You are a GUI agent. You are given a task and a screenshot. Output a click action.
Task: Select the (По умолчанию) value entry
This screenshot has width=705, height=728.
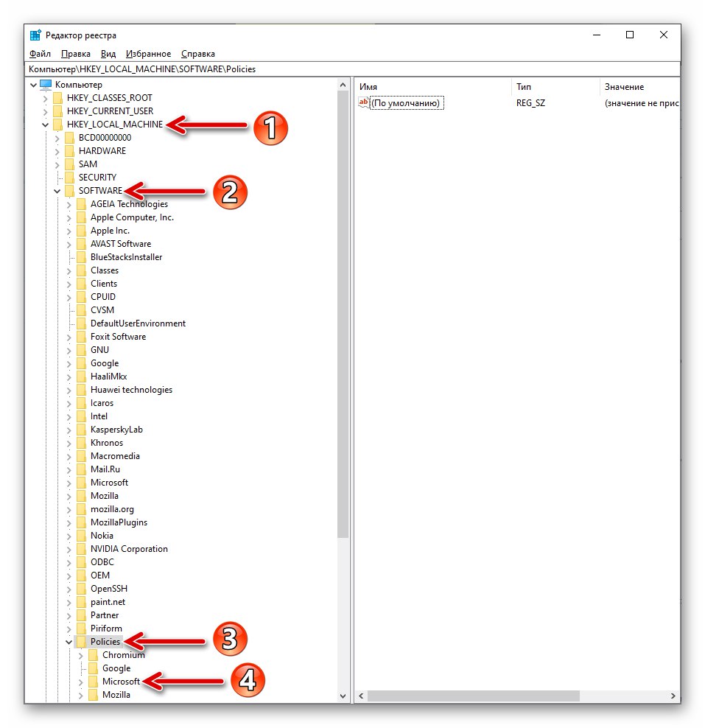point(407,103)
